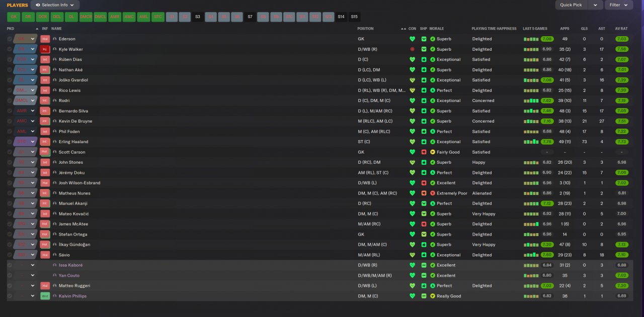Click Josh Wilson-Esbrand's Hol status badge
The height and width of the screenshot is (317, 644).
point(45,183)
